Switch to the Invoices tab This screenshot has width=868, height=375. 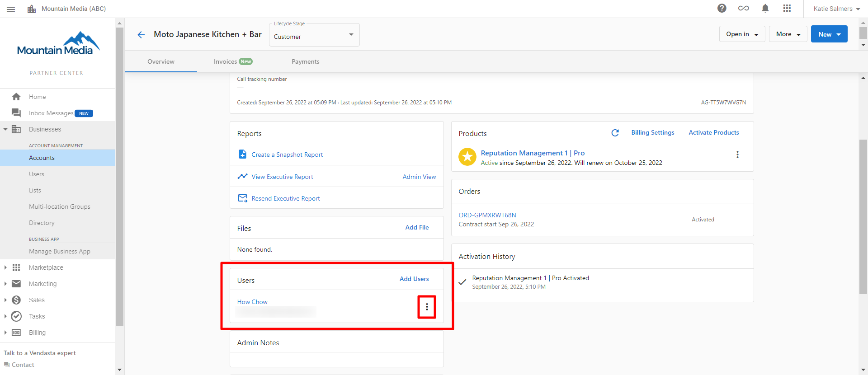[233, 61]
